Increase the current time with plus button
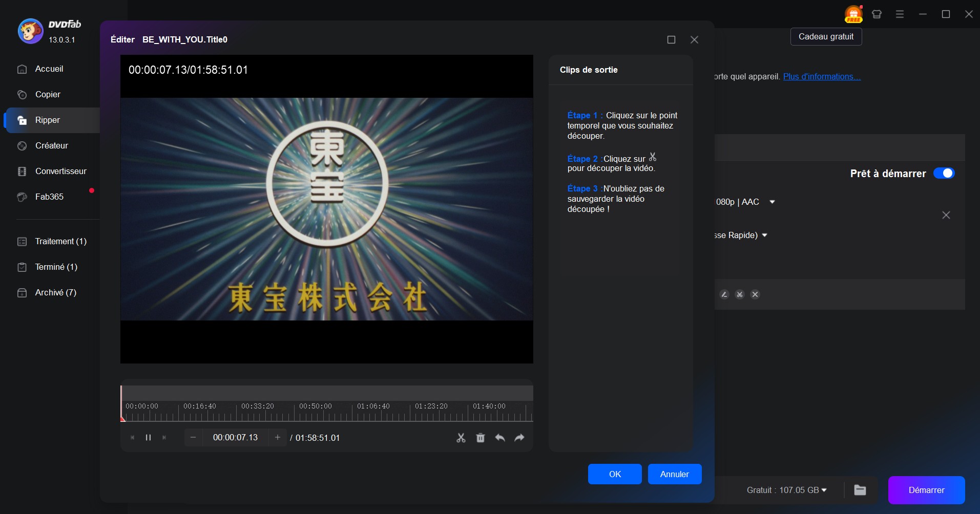Image resolution: width=980 pixels, height=514 pixels. pos(278,437)
